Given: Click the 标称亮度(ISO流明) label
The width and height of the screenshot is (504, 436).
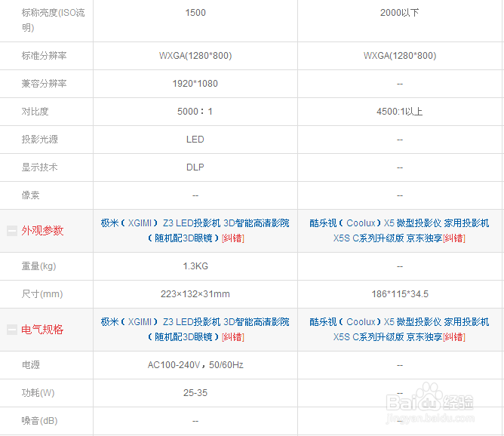Looking at the screenshot, I should pos(53,20).
